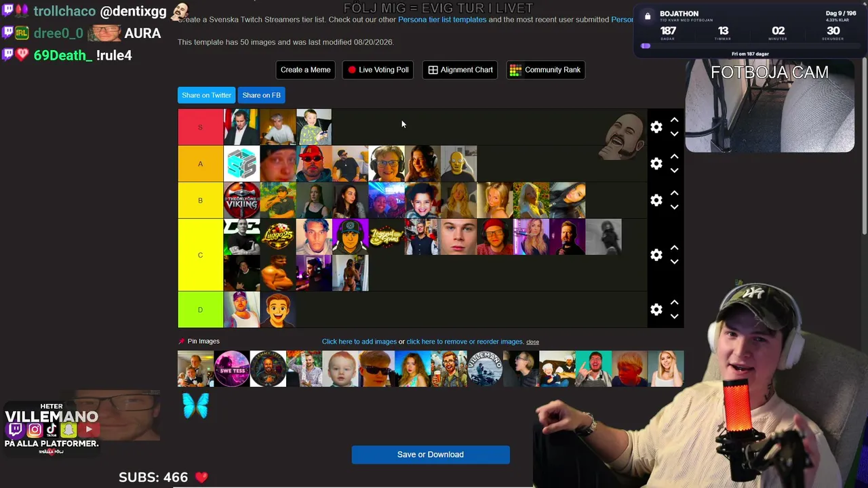This screenshot has height=488, width=868.
Task: Click the Save or Download button
Action: 431,455
